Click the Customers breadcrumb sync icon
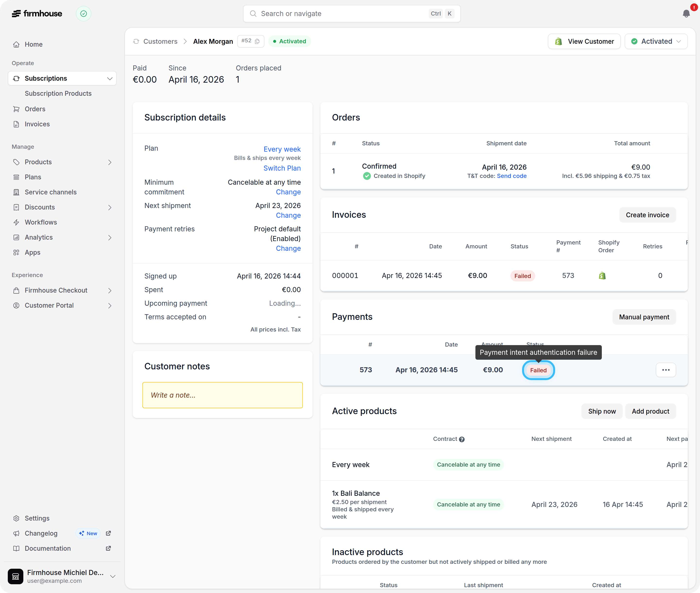The image size is (700, 593). click(136, 41)
